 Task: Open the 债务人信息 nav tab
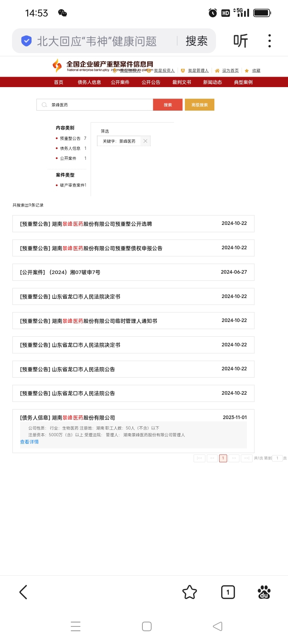pos(89,82)
